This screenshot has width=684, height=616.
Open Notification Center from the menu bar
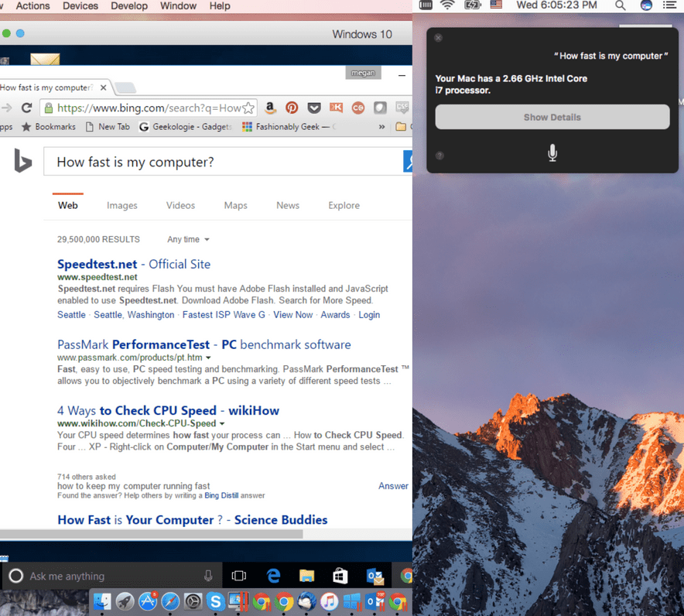669,5
